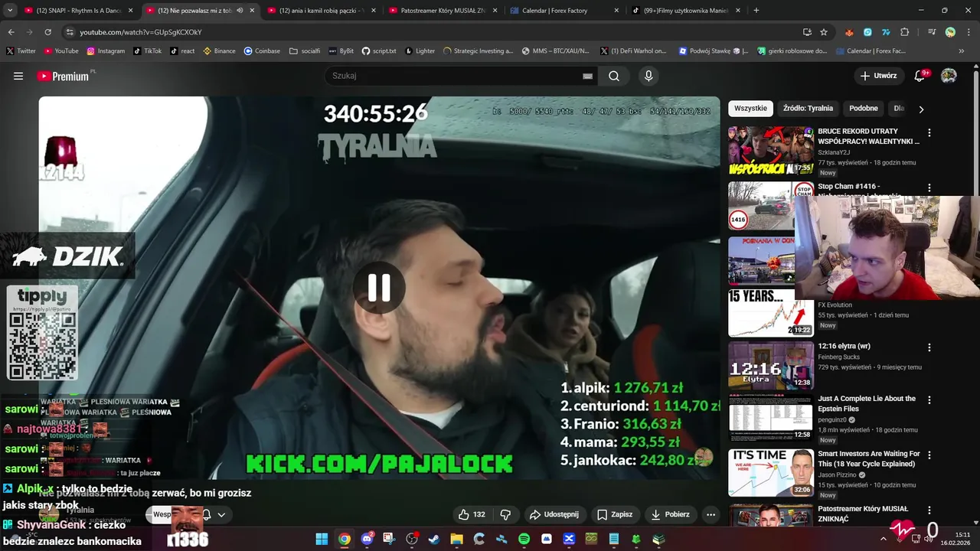
Task: Open the YouTube guide hamburger menu
Action: click(x=18, y=76)
